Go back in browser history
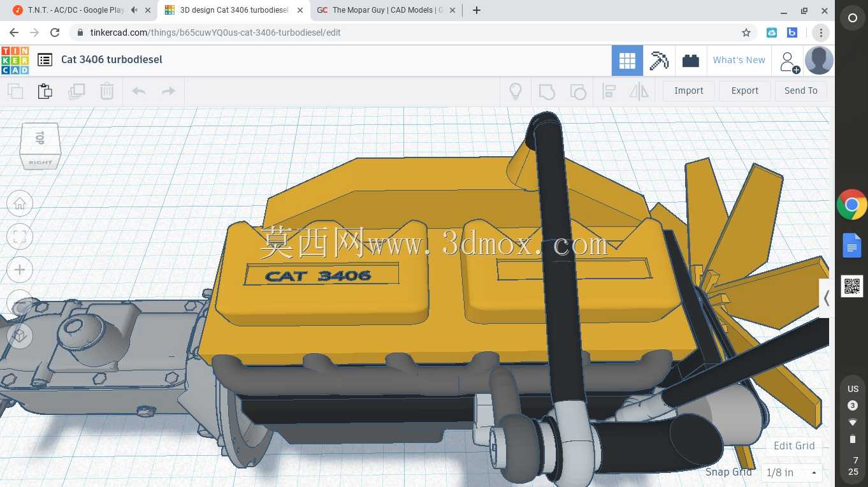Screen dimensions: 868x487 tap(14, 33)
